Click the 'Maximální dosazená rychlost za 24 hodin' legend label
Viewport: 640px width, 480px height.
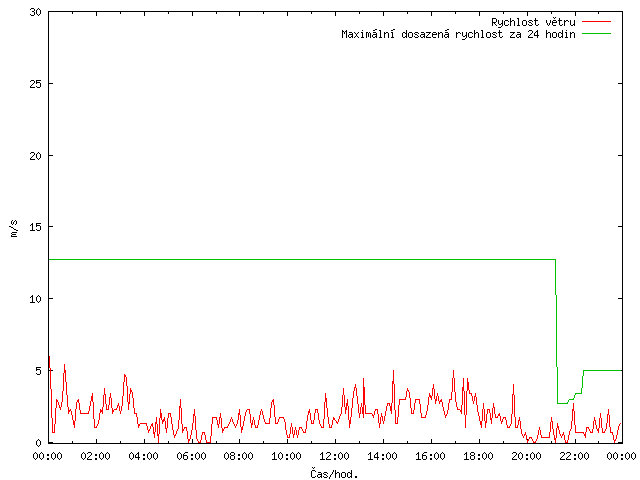coord(458,34)
